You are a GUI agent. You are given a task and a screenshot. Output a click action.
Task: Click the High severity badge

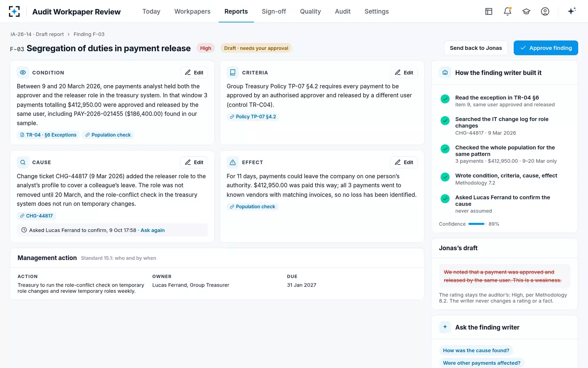(205, 48)
